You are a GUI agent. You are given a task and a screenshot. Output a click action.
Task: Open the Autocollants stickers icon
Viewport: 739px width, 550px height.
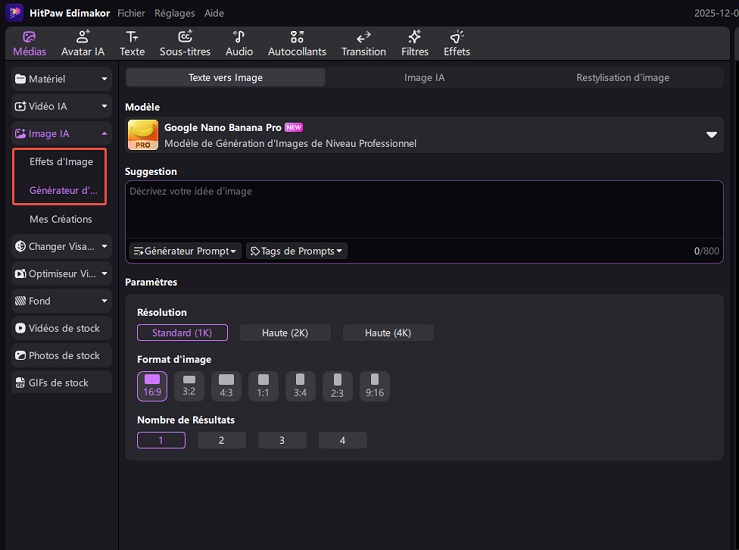point(298,37)
